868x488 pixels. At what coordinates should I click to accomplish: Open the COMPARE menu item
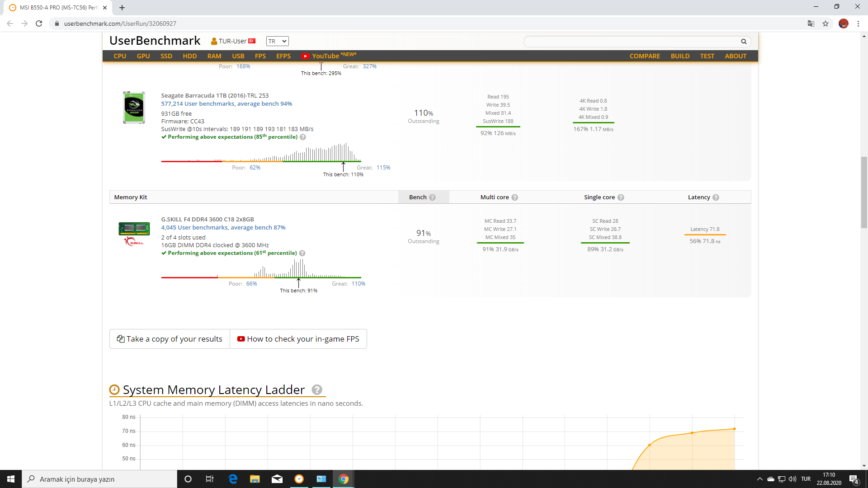point(645,56)
